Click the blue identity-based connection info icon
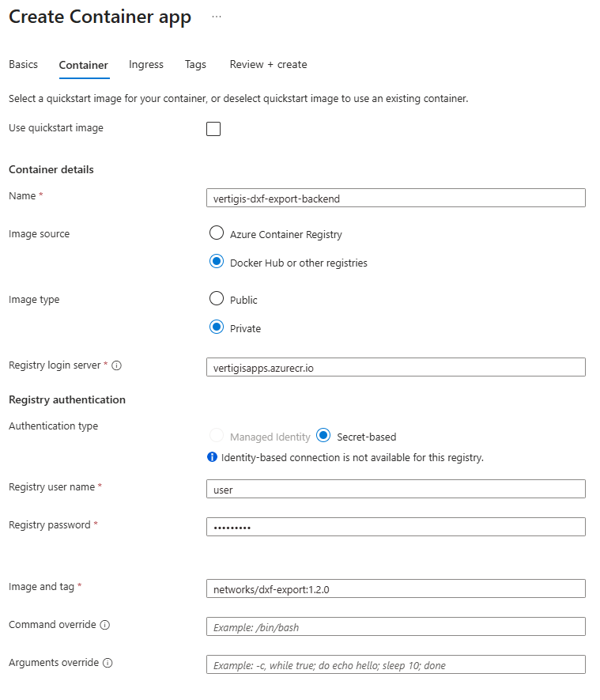 (x=212, y=457)
